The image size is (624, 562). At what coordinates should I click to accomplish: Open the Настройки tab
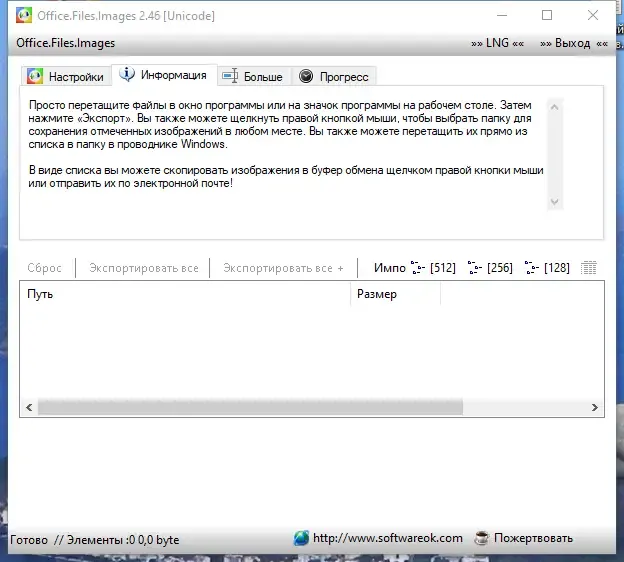65,76
